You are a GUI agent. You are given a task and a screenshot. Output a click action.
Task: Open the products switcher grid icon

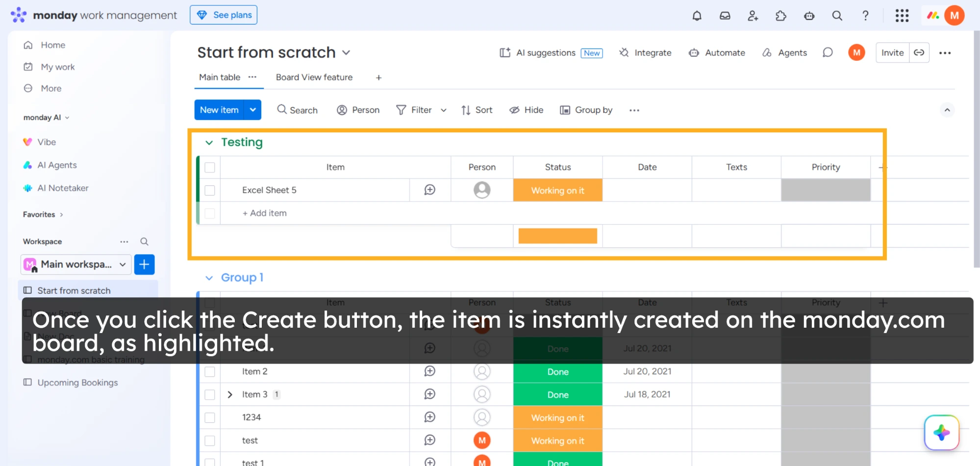click(902, 16)
